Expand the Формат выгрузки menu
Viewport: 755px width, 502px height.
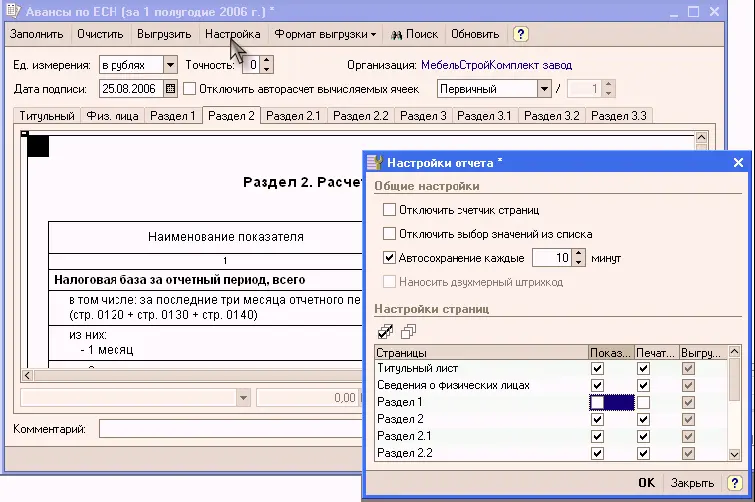click(325, 34)
